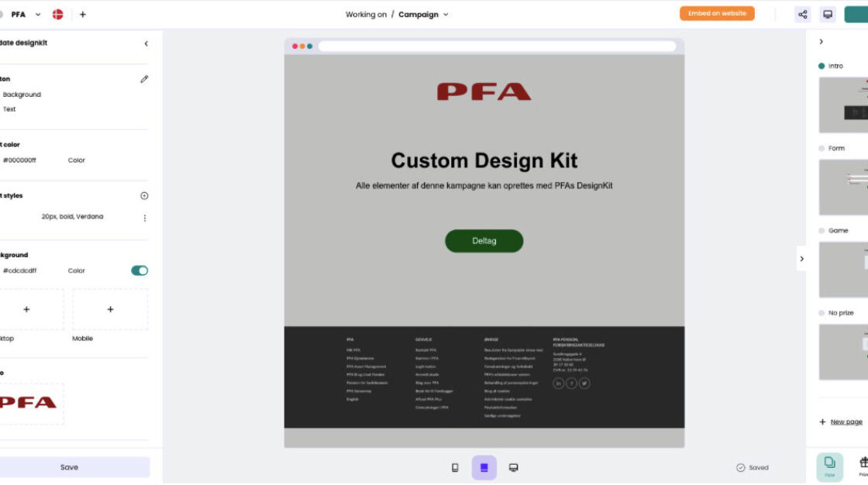Switch to tablet preview icon
The image size is (868, 485).
click(x=484, y=468)
